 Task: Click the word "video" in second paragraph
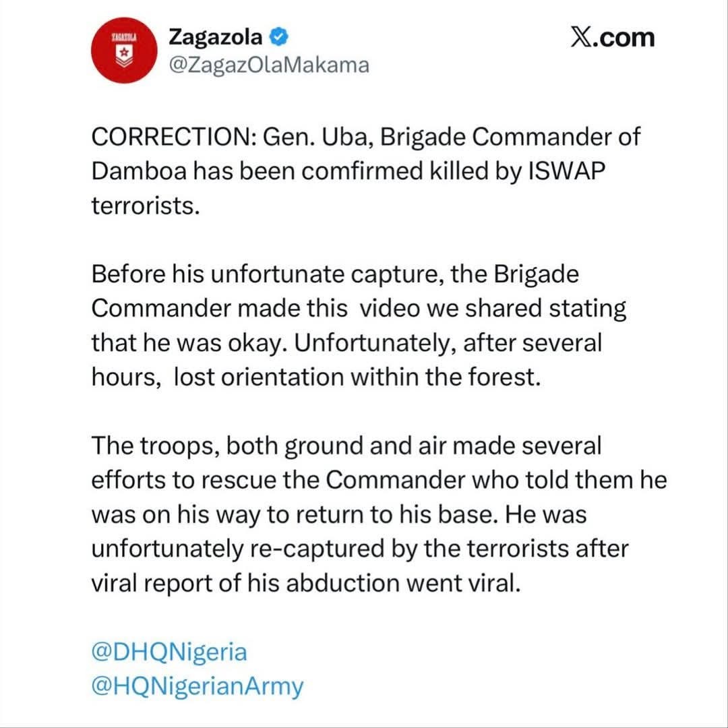point(390,308)
